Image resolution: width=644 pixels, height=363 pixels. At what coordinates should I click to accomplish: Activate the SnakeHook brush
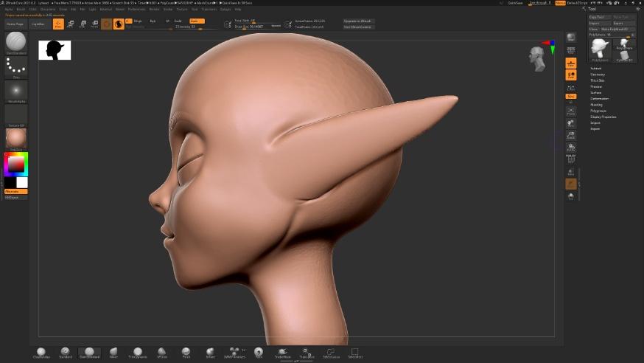[x=282, y=353]
